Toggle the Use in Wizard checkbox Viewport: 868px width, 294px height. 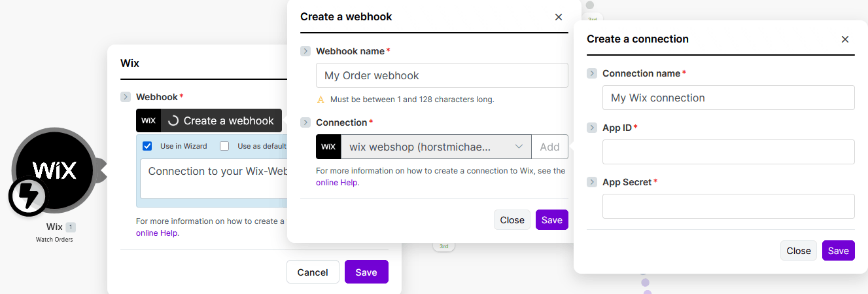click(x=147, y=146)
